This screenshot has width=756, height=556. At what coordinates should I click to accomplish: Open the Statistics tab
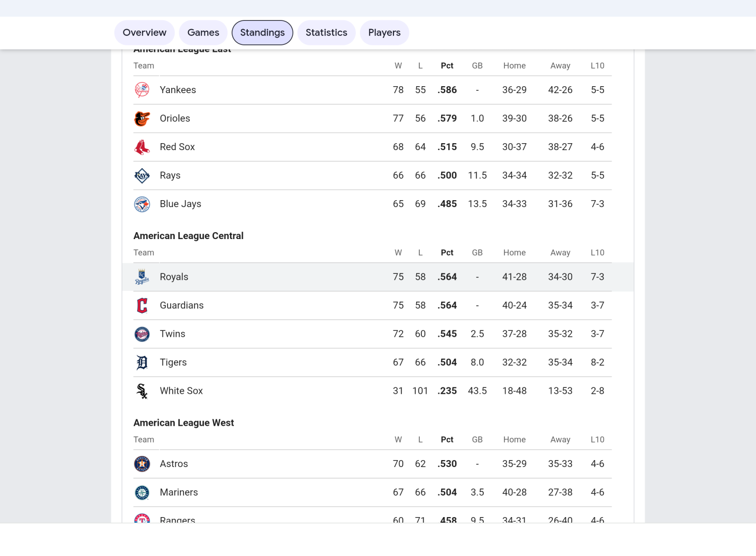pos(326,32)
